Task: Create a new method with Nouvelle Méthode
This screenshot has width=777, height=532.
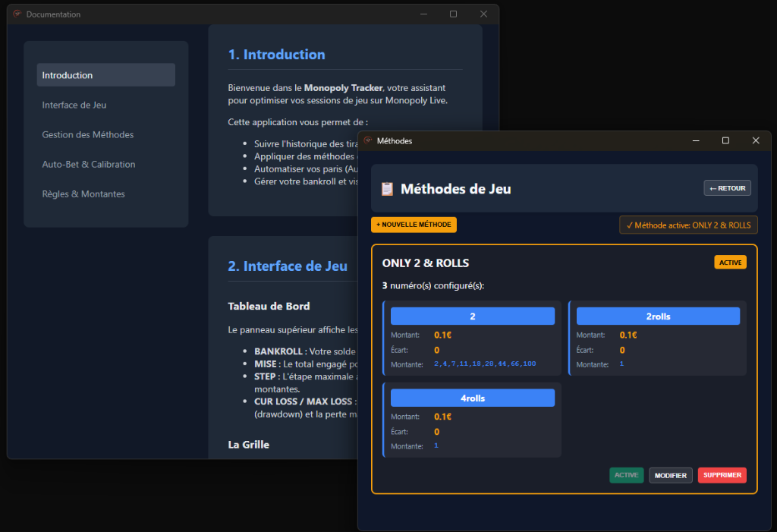Action: pyautogui.click(x=414, y=225)
